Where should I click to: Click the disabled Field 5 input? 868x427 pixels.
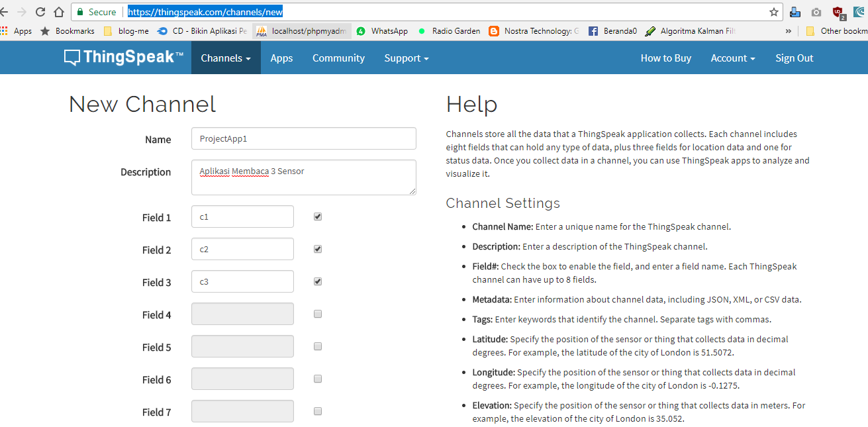tap(242, 346)
